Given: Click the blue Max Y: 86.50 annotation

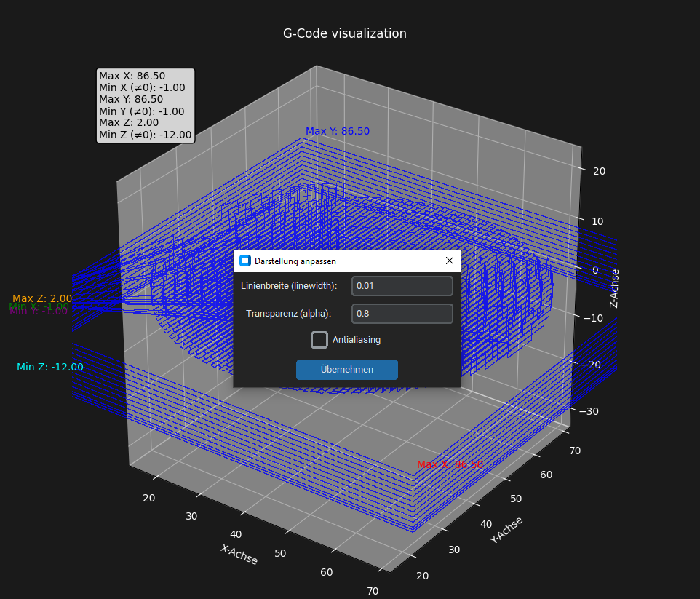Looking at the screenshot, I should tap(337, 130).
